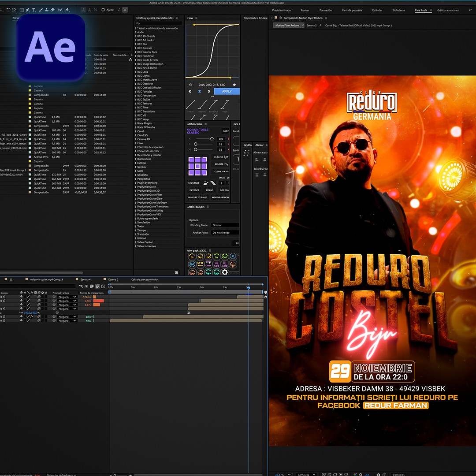
Task: Open the Cola de procesamiento tab
Action: (x=145, y=279)
